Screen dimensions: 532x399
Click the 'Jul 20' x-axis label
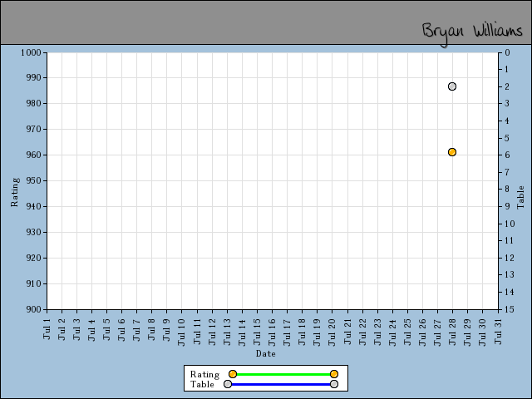point(332,332)
